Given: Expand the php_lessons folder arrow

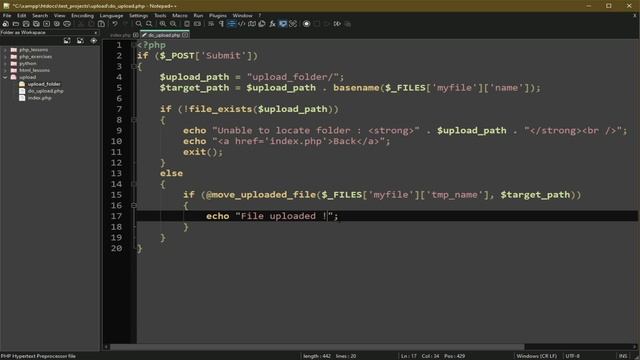Looking at the screenshot, I should (5, 50).
